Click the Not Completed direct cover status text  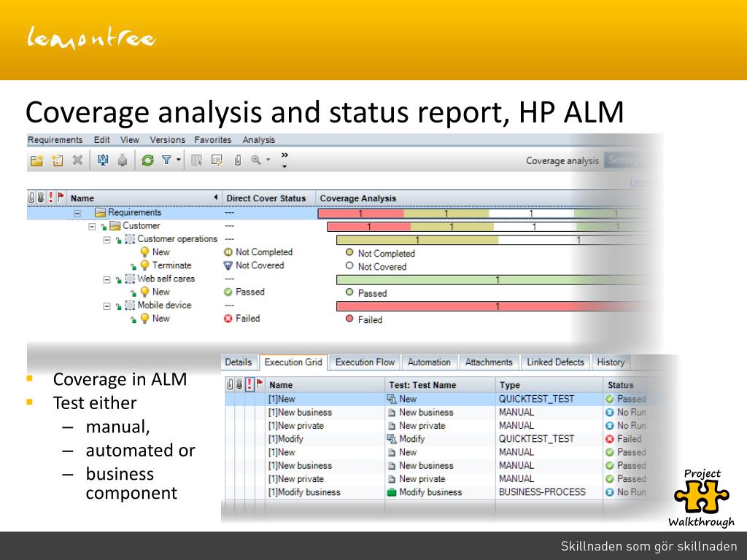click(x=264, y=252)
